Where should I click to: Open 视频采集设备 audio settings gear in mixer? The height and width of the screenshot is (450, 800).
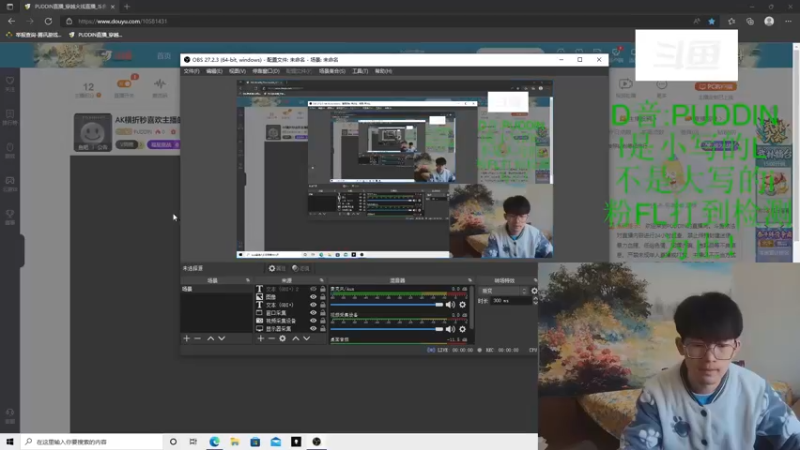[x=462, y=329]
